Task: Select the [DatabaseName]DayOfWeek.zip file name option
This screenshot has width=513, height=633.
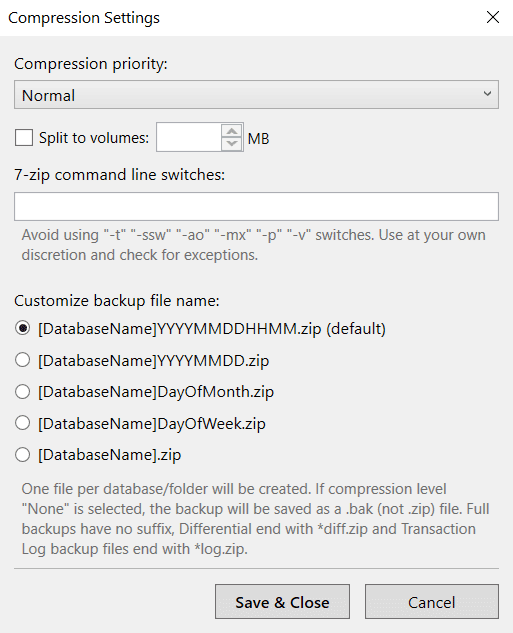Action: pyautogui.click(x=23, y=423)
